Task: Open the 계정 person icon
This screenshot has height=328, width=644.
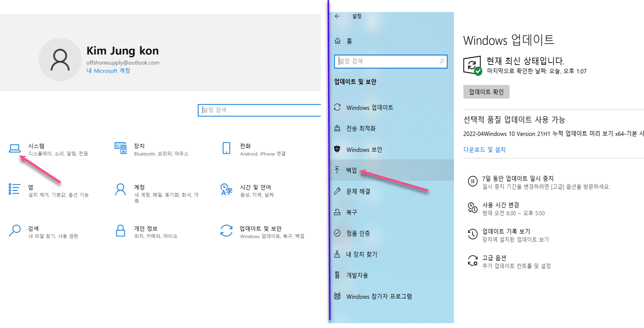Action: point(120,189)
